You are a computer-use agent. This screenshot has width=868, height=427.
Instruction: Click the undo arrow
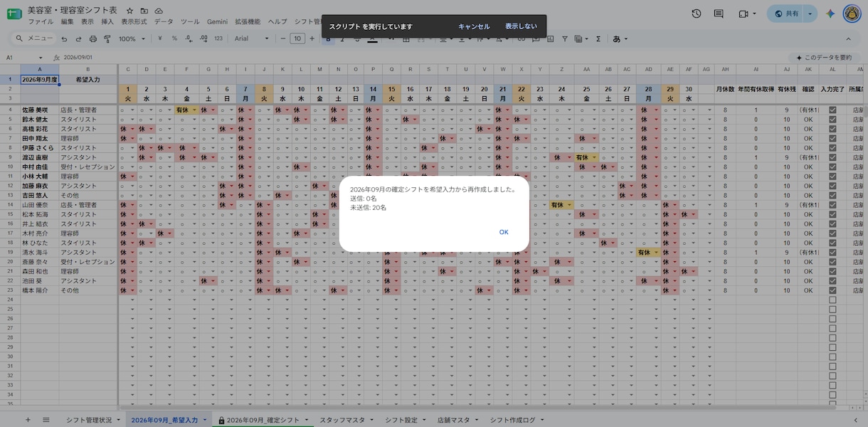(65, 38)
